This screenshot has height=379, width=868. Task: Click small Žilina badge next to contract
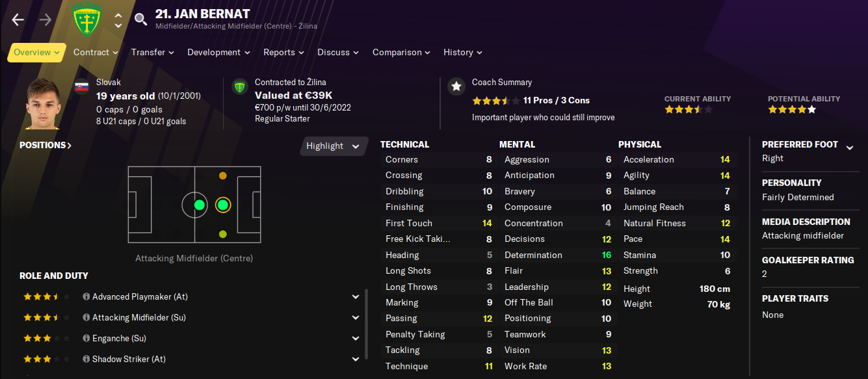[240, 86]
